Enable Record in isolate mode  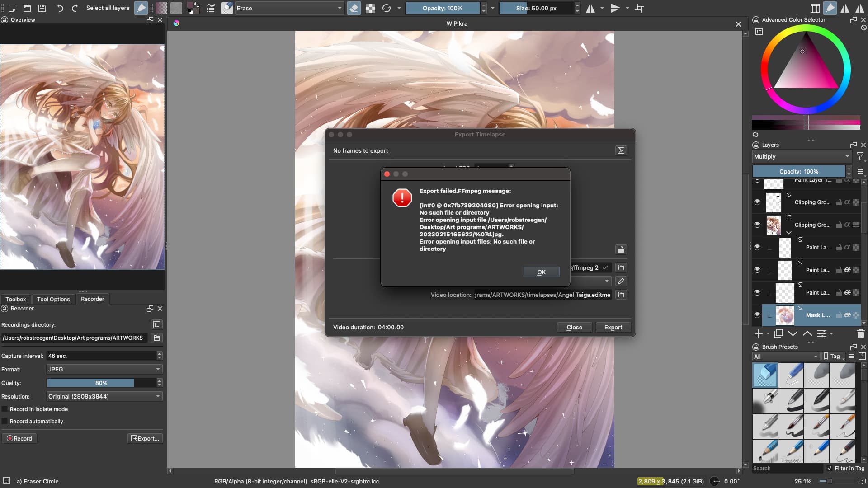(5, 409)
